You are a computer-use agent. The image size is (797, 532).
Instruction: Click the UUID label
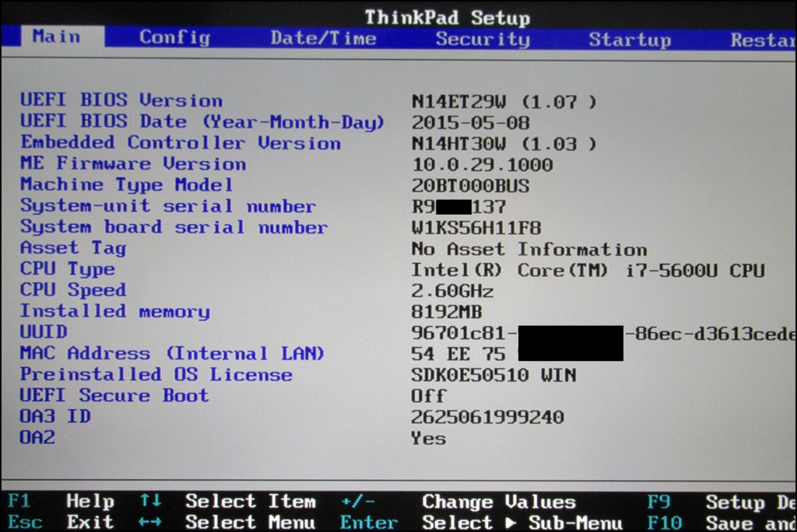pyautogui.click(x=44, y=332)
